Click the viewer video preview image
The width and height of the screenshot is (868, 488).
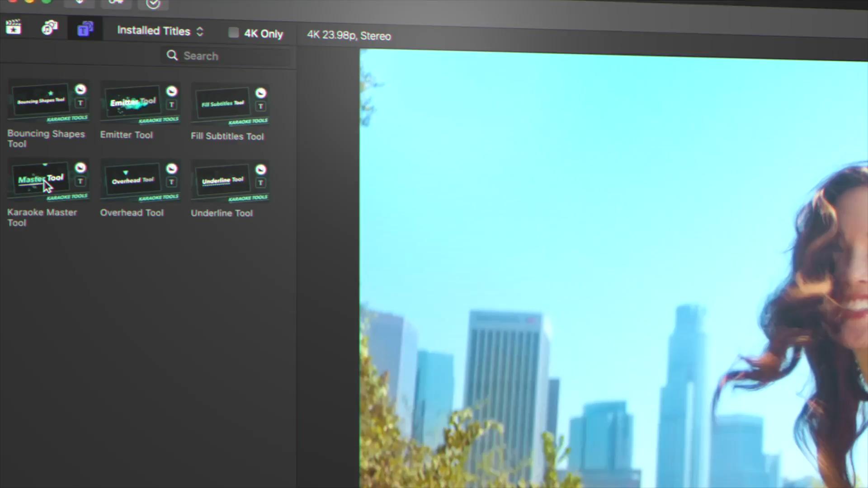(613, 269)
